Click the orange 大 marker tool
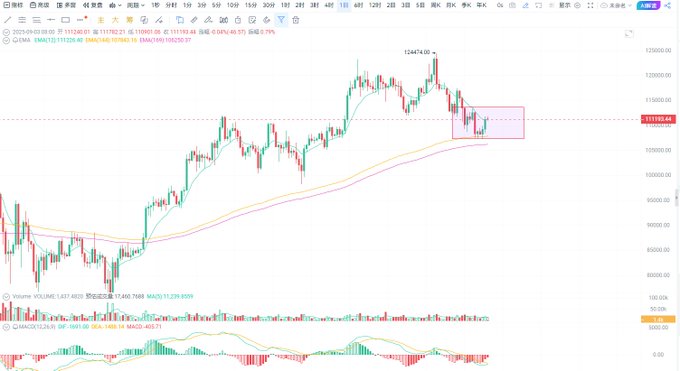 click(x=115, y=20)
